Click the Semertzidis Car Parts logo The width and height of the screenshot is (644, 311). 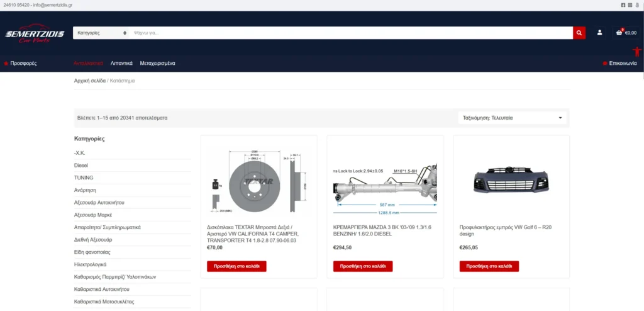pyautogui.click(x=35, y=36)
